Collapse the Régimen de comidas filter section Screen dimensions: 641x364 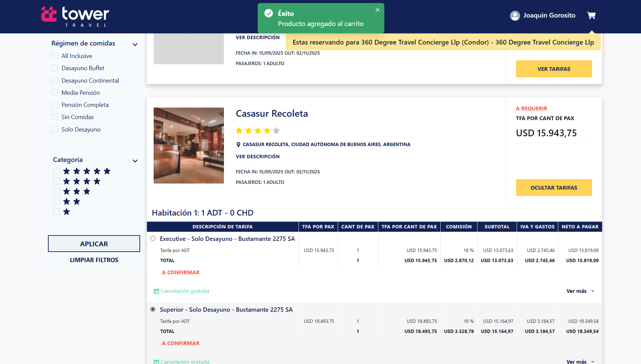(135, 45)
